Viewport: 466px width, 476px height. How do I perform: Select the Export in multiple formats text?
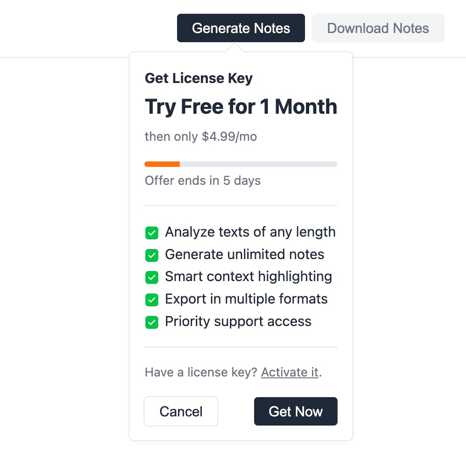click(x=246, y=299)
